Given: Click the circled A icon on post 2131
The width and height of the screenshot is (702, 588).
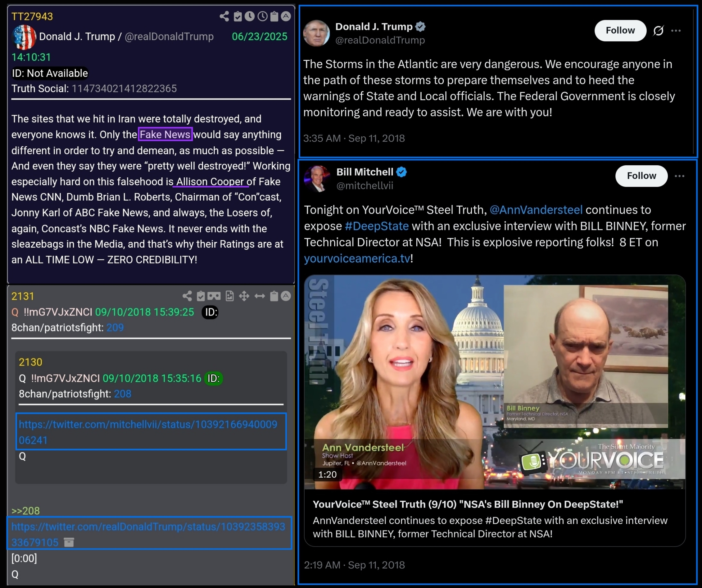Looking at the screenshot, I should (286, 296).
